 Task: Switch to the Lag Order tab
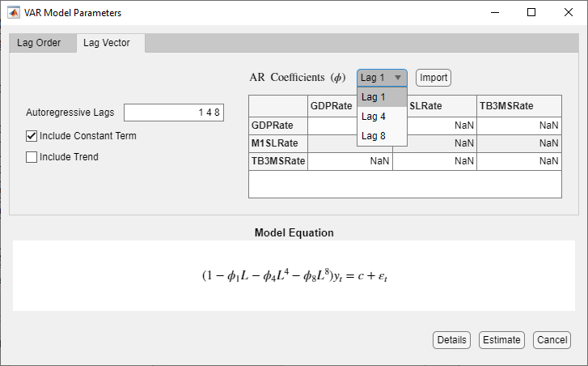click(x=39, y=43)
